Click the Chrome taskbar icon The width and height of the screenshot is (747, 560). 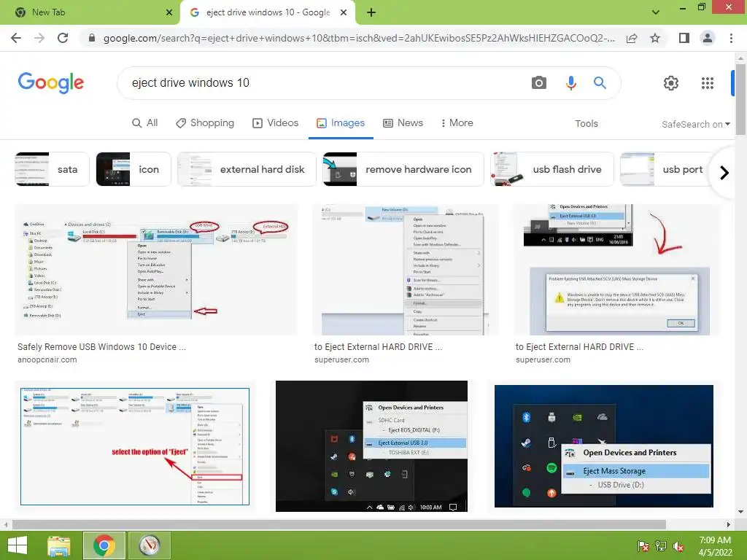[x=104, y=545]
